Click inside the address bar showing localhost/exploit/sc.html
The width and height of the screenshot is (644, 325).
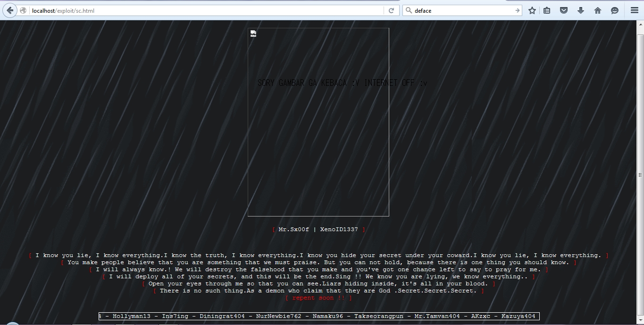click(x=142, y=10)
